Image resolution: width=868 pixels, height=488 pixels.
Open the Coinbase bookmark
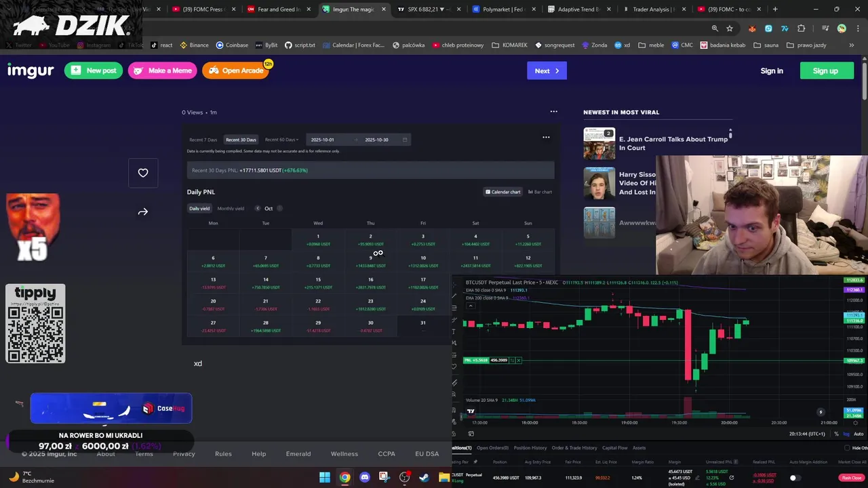[232, 45]
